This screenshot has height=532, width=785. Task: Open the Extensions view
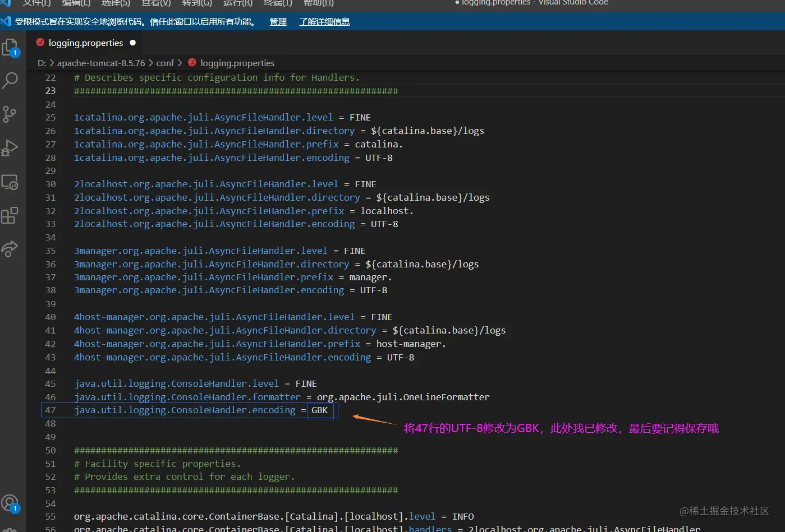click(x=10, y=215)
